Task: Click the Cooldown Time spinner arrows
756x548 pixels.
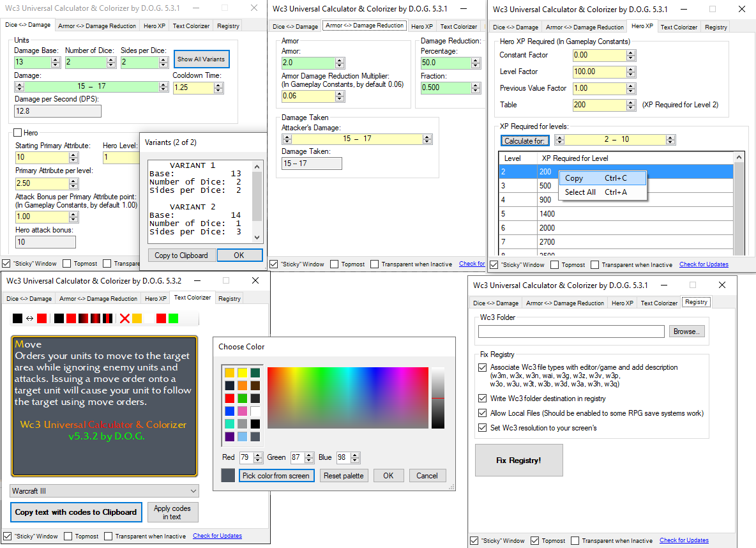Action: pos(218,88)
